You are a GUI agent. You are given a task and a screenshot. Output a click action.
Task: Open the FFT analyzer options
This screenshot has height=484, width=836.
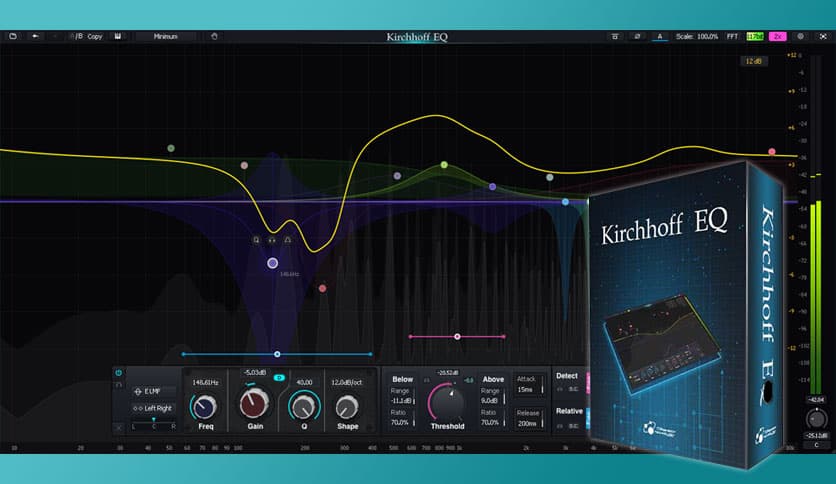[x=732, y=36]
